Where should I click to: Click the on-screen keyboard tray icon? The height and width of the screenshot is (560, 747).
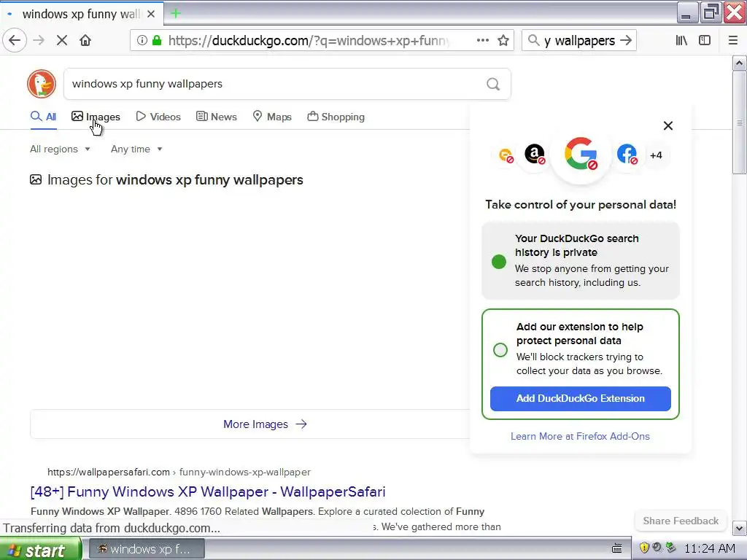616,548
